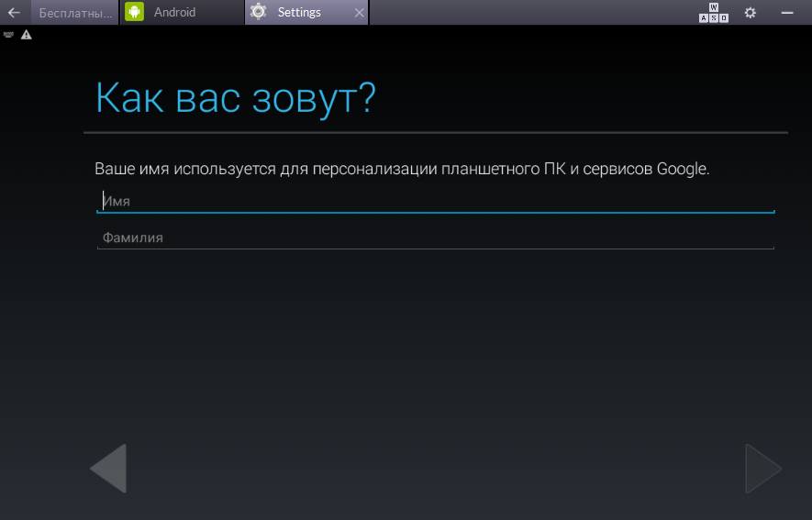Image resolution: width=812 pixels, height=520 pixels.
Task: Click the divider line below the heading
Action: (435, 133)
